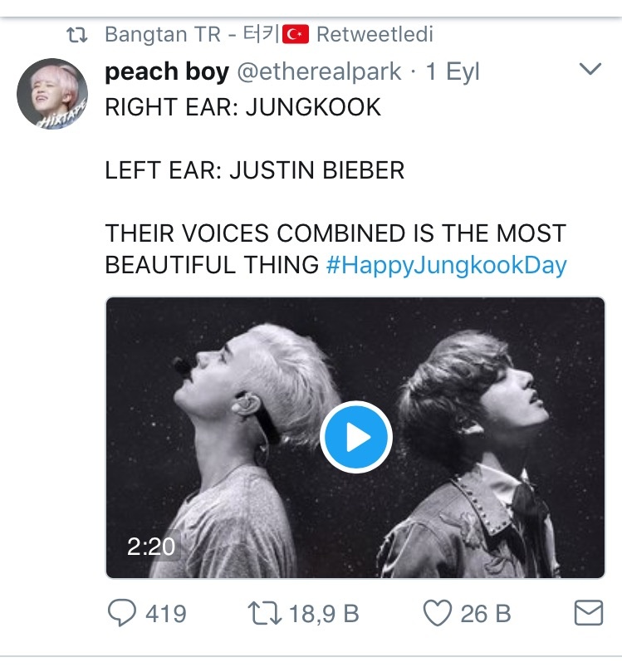Like the tweet with the heart icon
Screen dimensions: 622x672
pos(437,614)
